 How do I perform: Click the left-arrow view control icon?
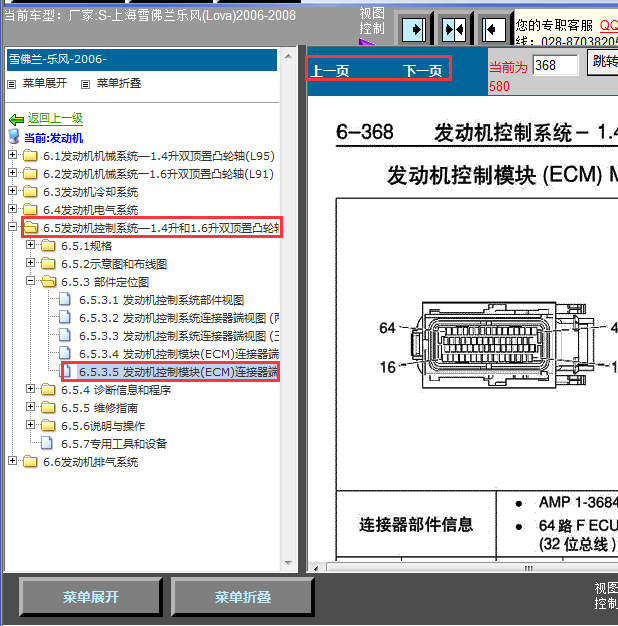tap(494, 29)
